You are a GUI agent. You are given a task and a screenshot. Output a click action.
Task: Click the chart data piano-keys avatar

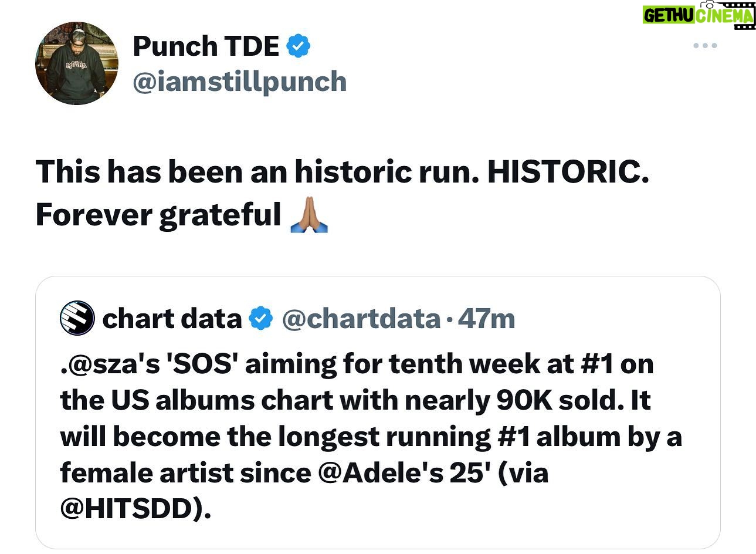pyautogui.click(x=77, y=318)
